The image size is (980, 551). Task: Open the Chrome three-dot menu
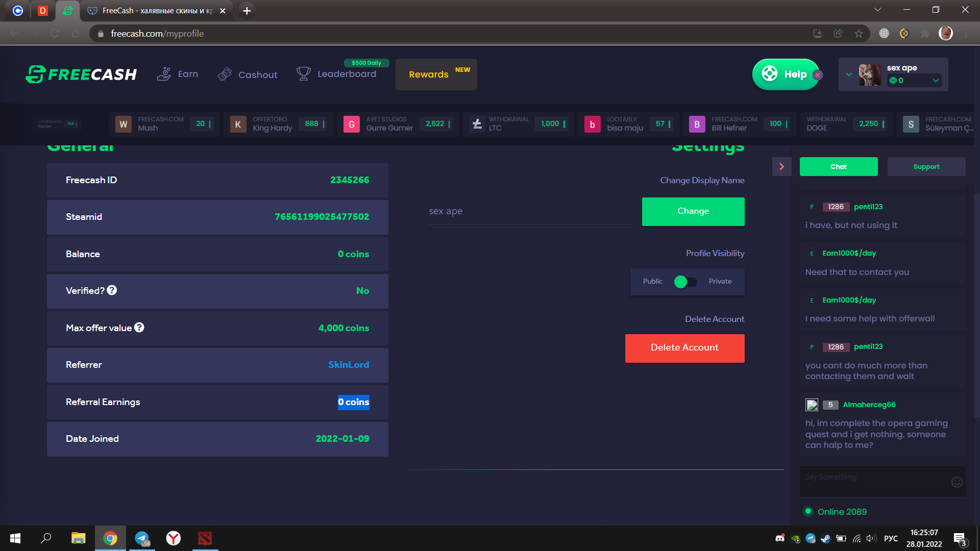pyautogui.click(x=966, y=34)
